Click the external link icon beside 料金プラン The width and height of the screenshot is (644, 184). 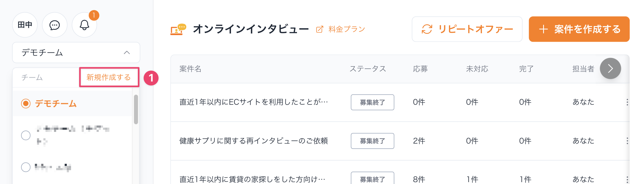pyautogui.click(x=319, y=29)
